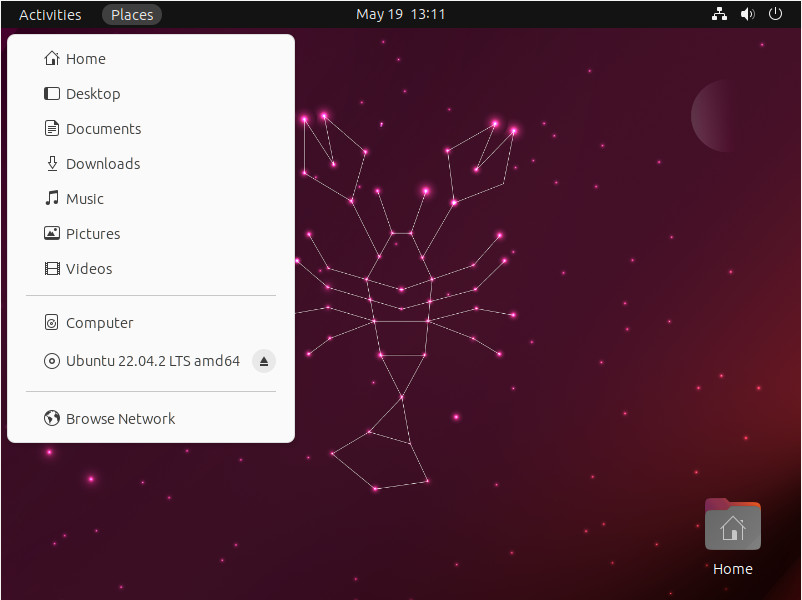This screenshot has height=600, width=802.
Task: Open the Music folder
Action: (83, 198)
